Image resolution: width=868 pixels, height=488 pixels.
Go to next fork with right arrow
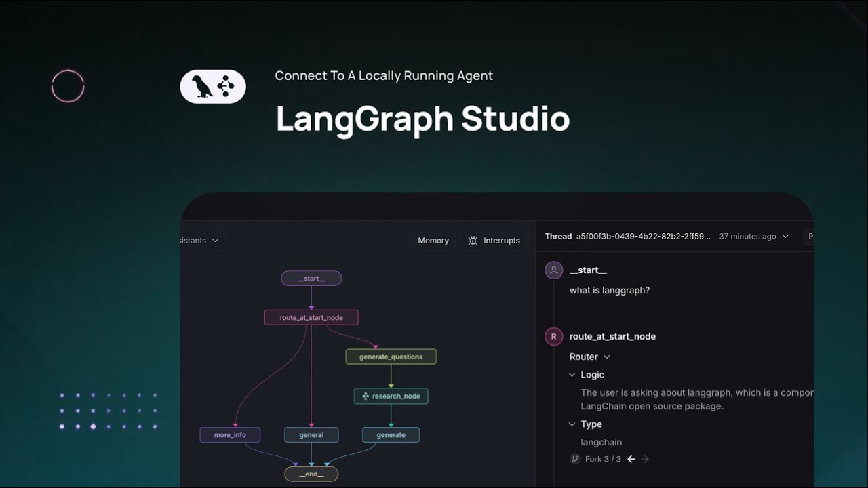[645, 459]
